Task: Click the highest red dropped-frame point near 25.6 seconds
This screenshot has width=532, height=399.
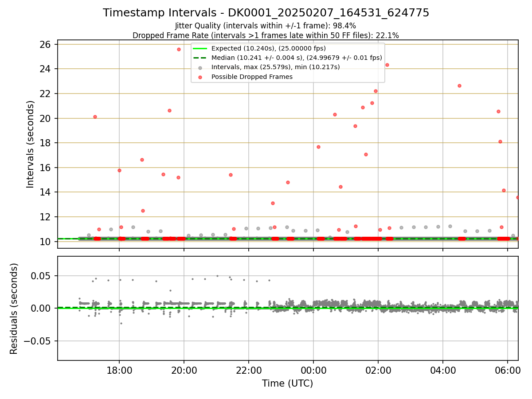Action: click(179, 49)
